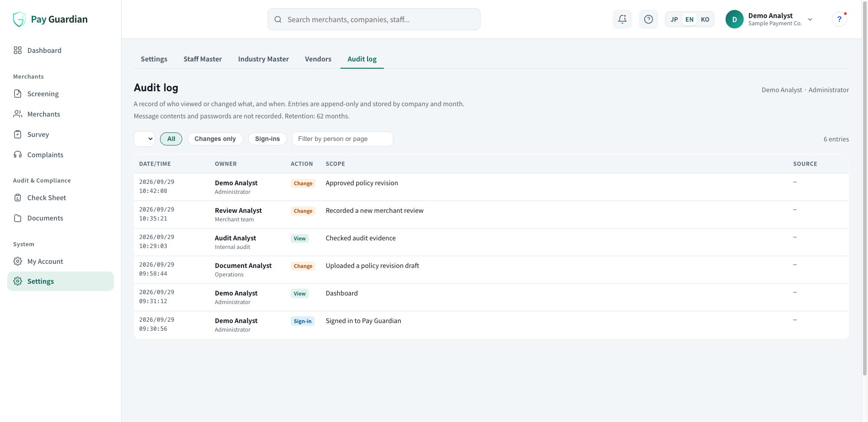The width and height of the screenshot is (868, 422).
Task: Click the Merchants people icon
Action: pyautogui.click(x=18, y=114)
